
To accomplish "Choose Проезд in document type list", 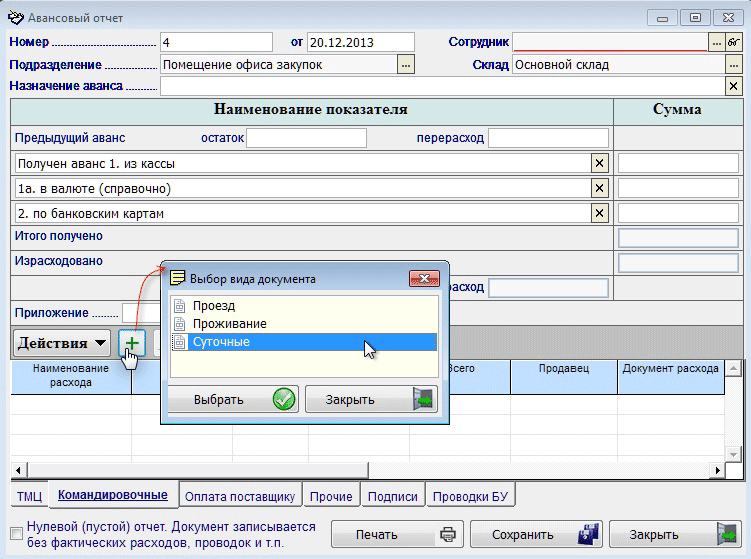I will point(304,306).
